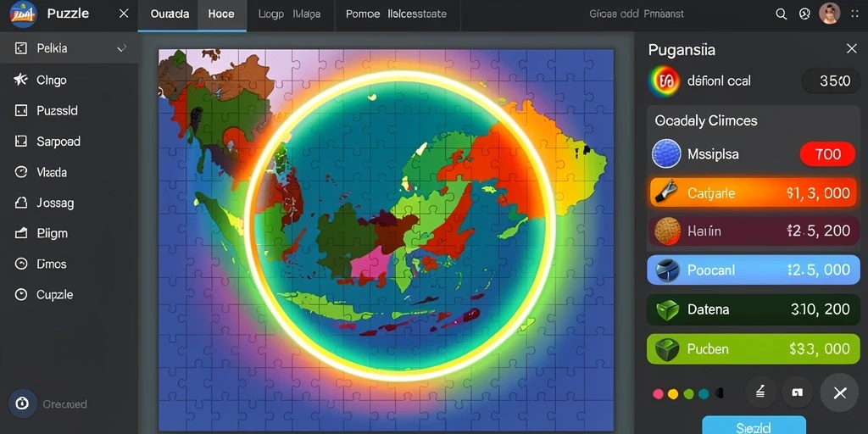This screenshot has width=868, height=434.
Task: Select the Ilsicesstoate tab
Action: [x=417, y=14]
